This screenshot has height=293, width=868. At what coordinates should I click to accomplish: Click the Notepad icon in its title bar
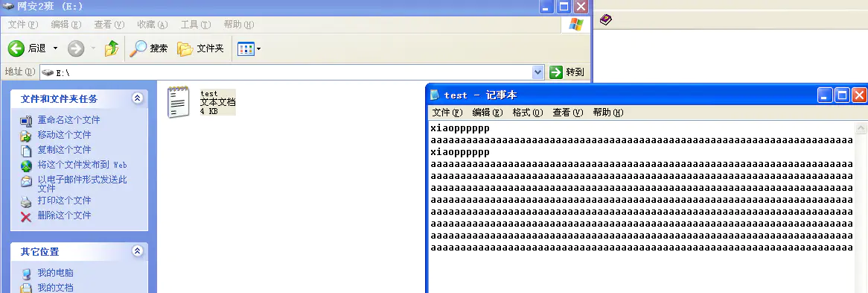point(435,95)
